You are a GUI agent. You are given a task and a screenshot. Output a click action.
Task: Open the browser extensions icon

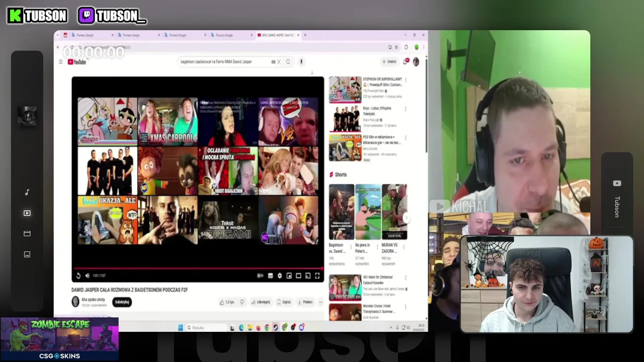pyautogui.click(x=406, y=47)
